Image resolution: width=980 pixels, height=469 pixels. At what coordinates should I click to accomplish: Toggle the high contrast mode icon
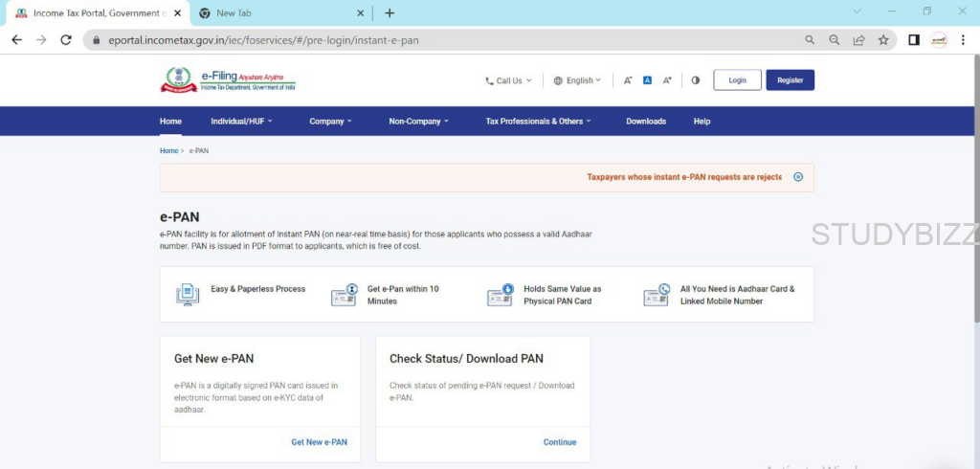(x=695, y=80)
